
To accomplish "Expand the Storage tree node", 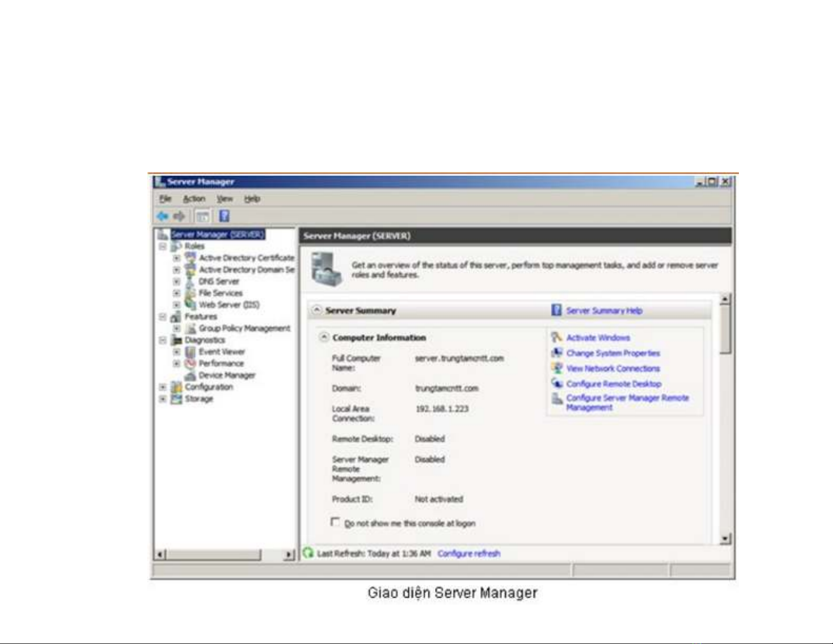I will 163,398.
